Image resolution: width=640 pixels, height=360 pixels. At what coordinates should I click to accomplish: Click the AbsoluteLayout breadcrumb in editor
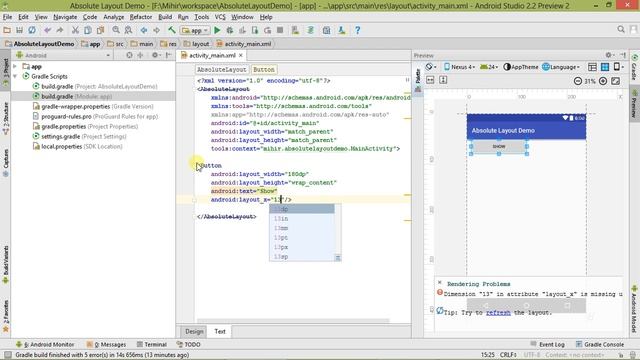pyautogui.click(x=222, y=69)
